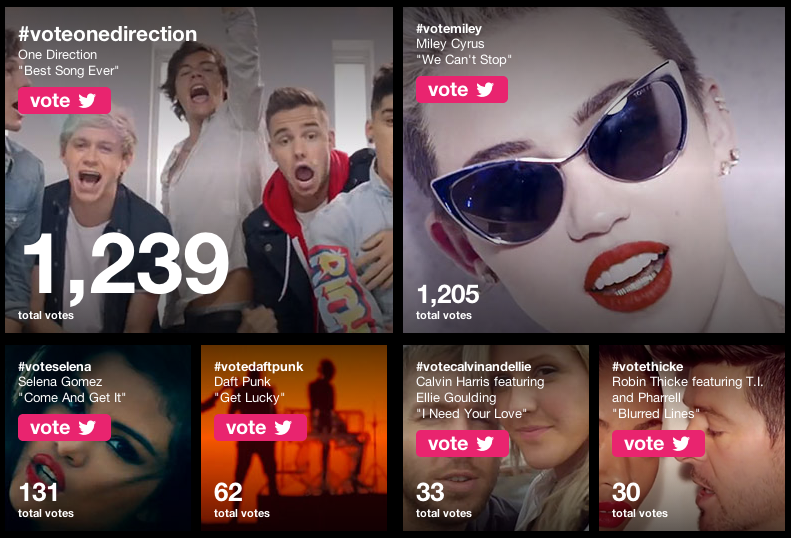Click Twitter bird on Miley Cyrus vote button
The width and height of the screenshot is (791, 538).
pyautogui.click(x=485, y=90)
